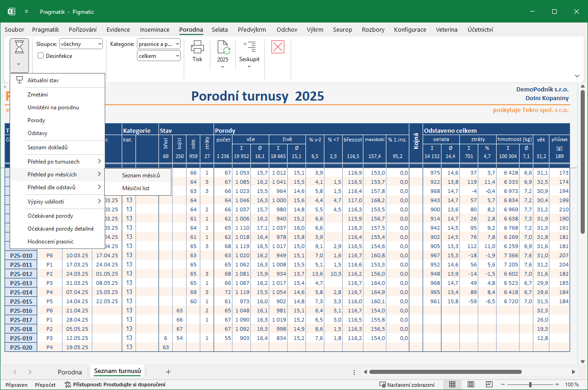588x390 pixels.
Task: Switch to Normal view in status bar
Action: coord(452,384)
